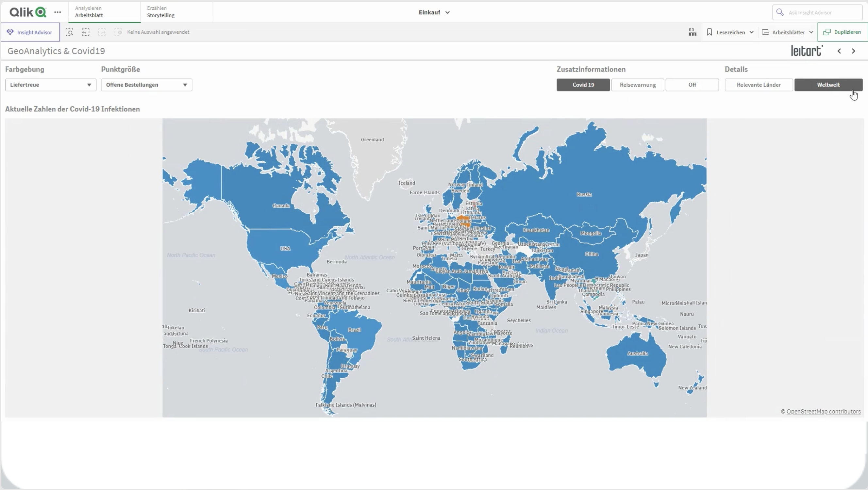Click the Qlik logo
Screen dimensions: 868x490
(28, 12)
